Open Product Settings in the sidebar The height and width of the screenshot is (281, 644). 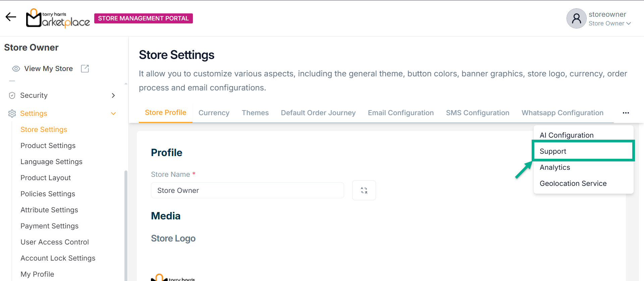(48, 146)
